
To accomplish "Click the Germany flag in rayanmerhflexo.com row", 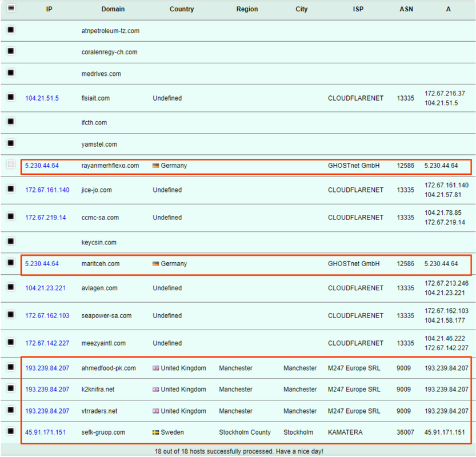I will click(156, 166).
